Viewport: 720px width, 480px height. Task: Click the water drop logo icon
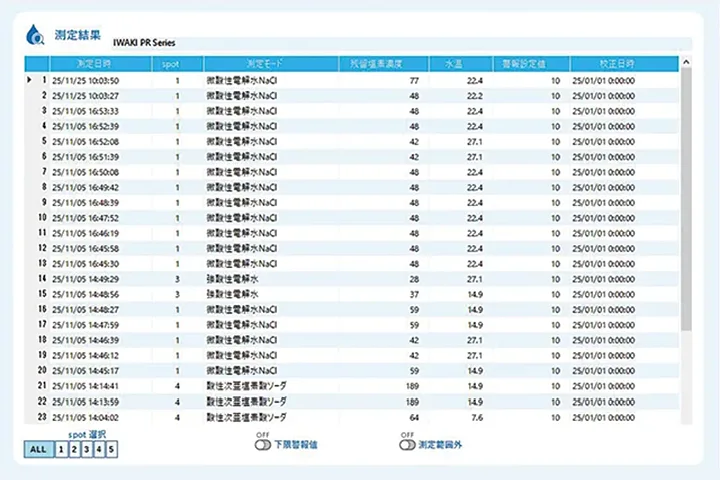point(35,35)
